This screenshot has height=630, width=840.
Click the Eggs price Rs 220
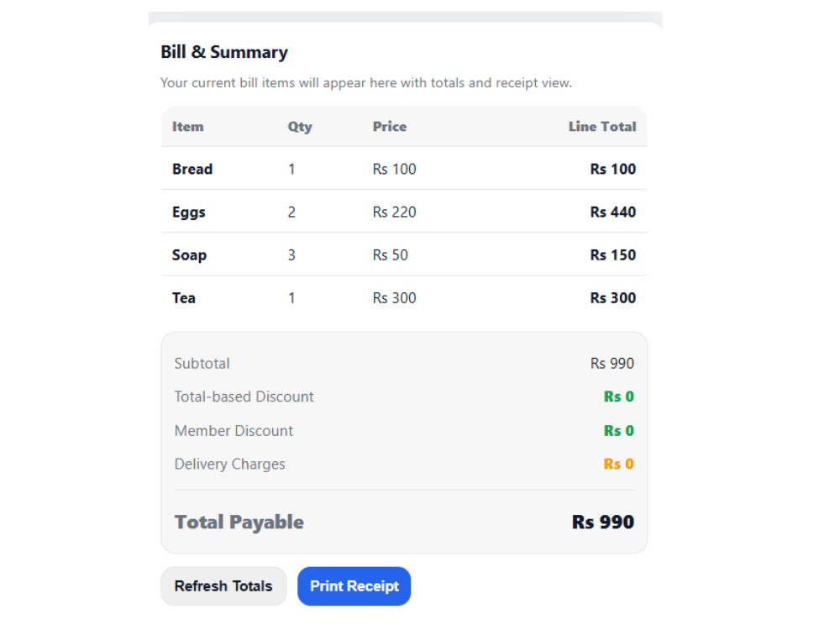click(x=394, y=213)
